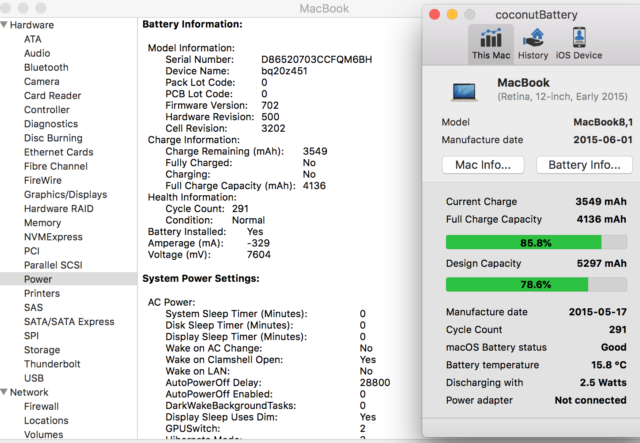Select FireWire in the sidebar
The image size is (640, 443).
tap(43, 180)
